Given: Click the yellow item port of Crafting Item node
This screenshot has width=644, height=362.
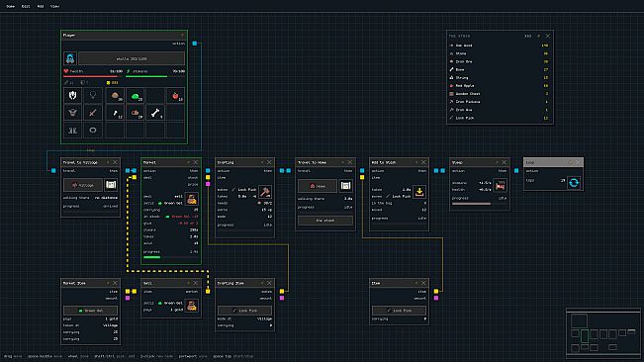Looking at the screenshot, I should [282, 292].
